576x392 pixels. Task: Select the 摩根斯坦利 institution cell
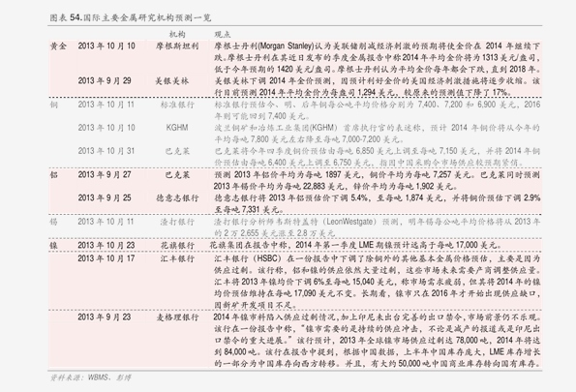[x=177, y=46]
